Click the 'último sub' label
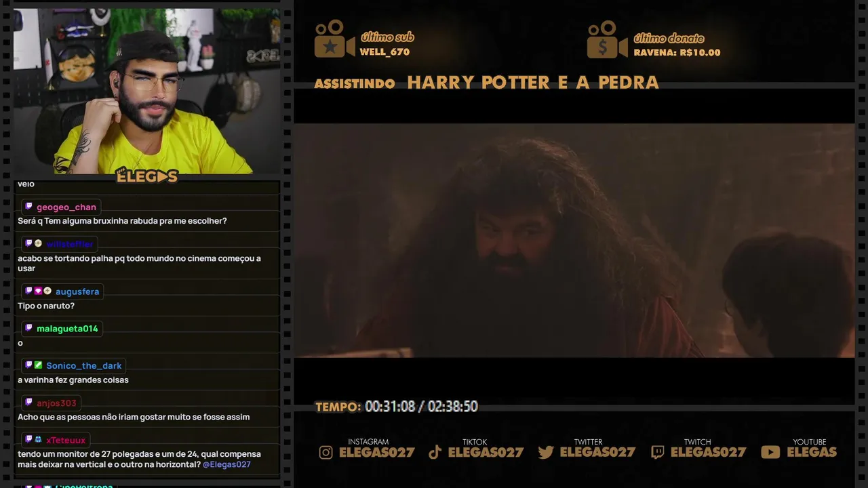This screenshot has width=868, height=488. [x=387, y=37]
